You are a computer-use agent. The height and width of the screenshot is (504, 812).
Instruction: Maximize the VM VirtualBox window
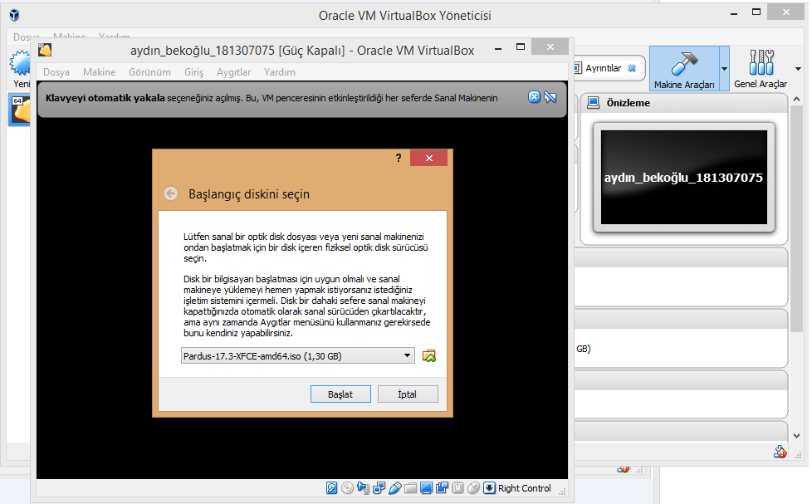coord(521,46)
